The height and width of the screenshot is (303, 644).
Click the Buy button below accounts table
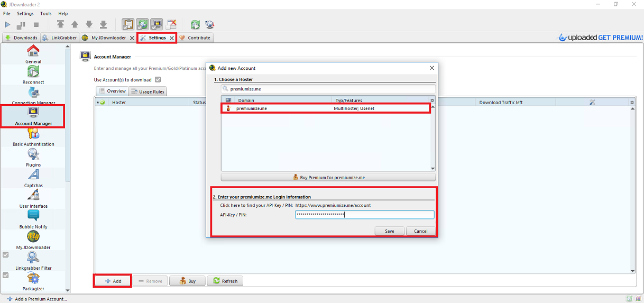coord(187,281)
